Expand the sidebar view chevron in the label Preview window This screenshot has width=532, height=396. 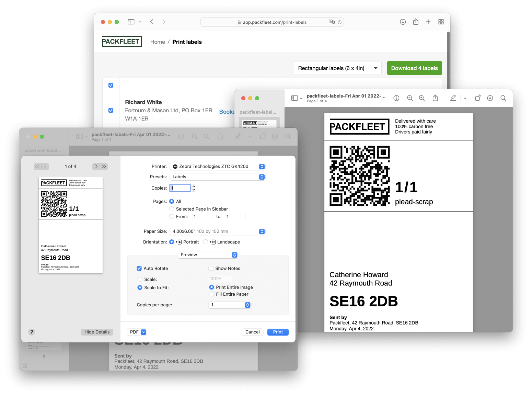[x=301, y=98]
